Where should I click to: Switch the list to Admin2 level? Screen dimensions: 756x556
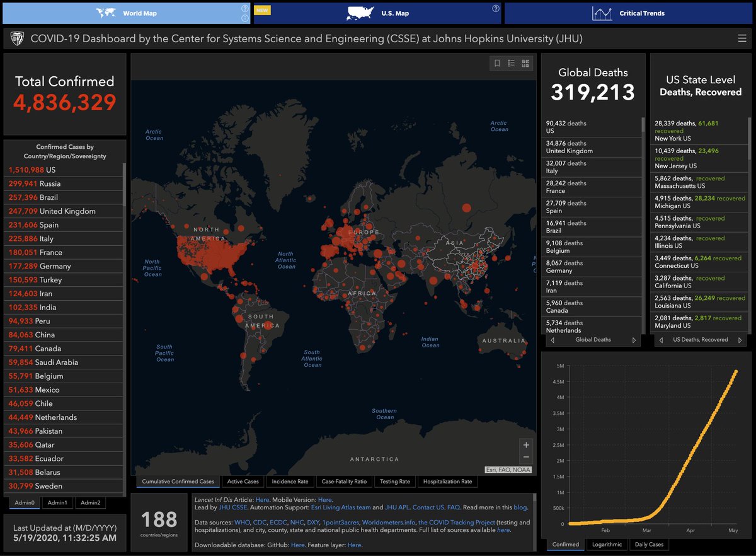[x=90, y=502]
